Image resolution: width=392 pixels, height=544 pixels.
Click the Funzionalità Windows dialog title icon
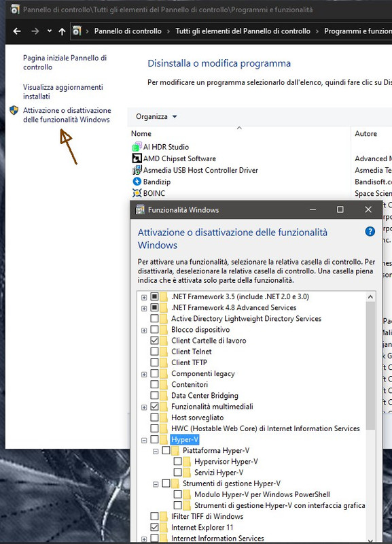[140, 210]
